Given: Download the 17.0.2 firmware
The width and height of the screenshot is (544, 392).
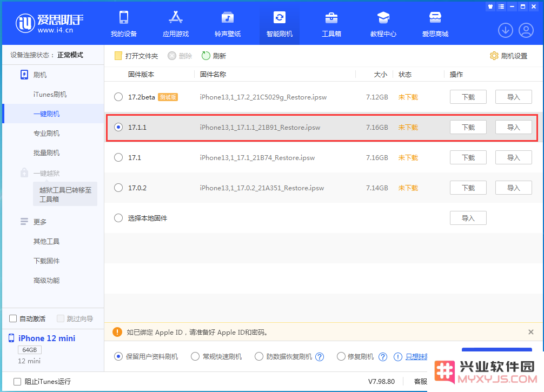Looking at the screenshot, I should pos(468,187).
